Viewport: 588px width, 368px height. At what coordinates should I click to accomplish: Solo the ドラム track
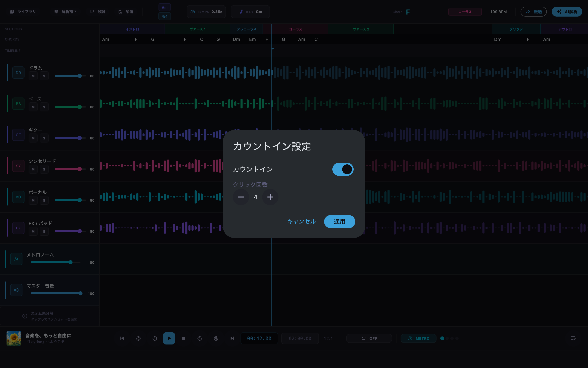(x=44, y=76)
